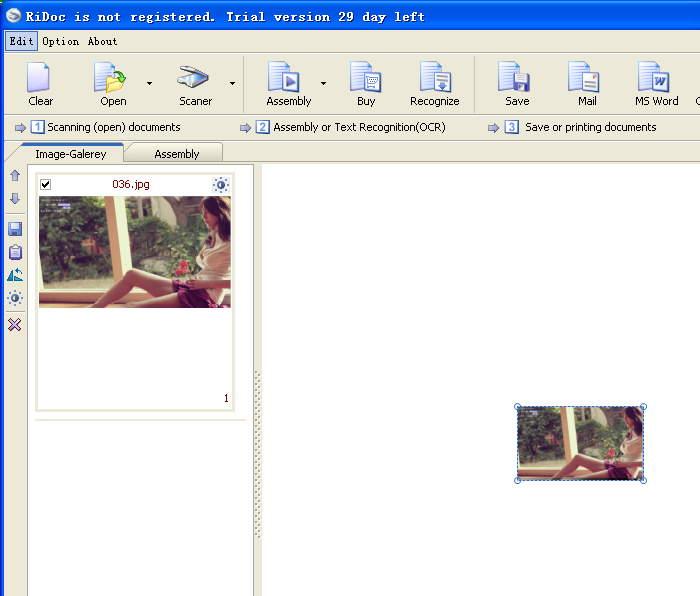Click the Buy toolbar icon
Image resolution: width=700 pixels, height=596 pixels.
click(365, 79)
